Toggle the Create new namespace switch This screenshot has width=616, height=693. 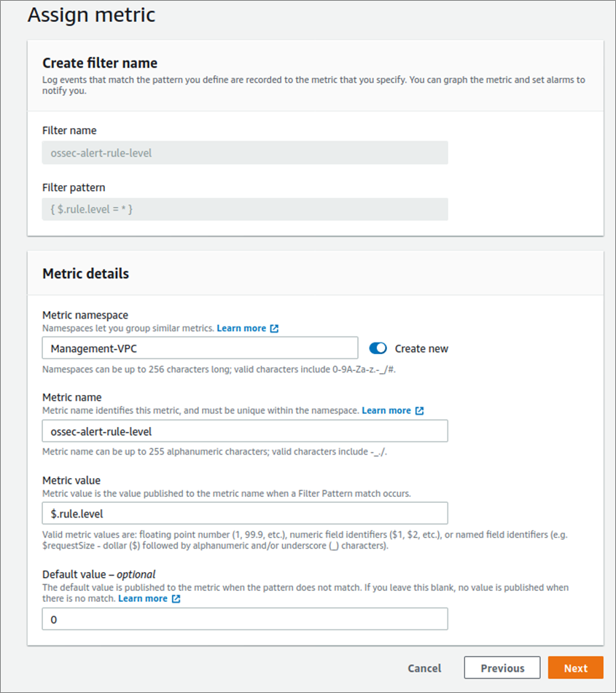[378, 348]
